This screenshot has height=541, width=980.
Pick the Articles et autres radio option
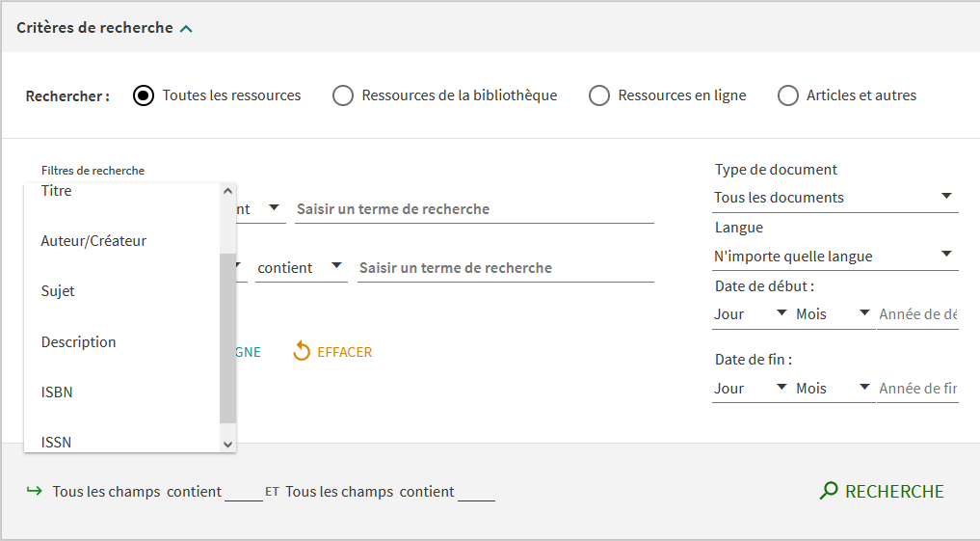tap(787, 95)
